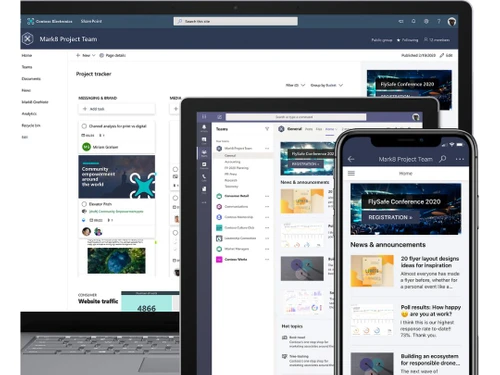
Task: Tap the more ellipsis on phone header
Action: point(460,159)
